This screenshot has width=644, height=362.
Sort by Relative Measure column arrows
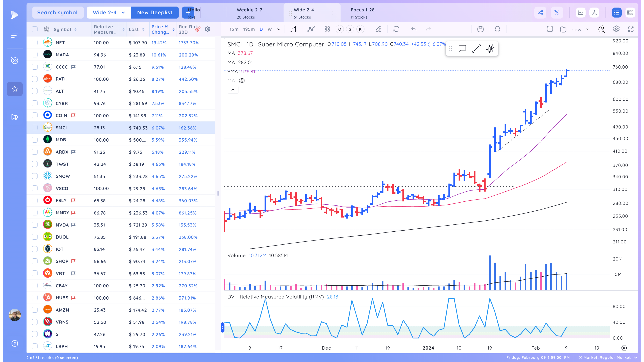coord(123,29)
